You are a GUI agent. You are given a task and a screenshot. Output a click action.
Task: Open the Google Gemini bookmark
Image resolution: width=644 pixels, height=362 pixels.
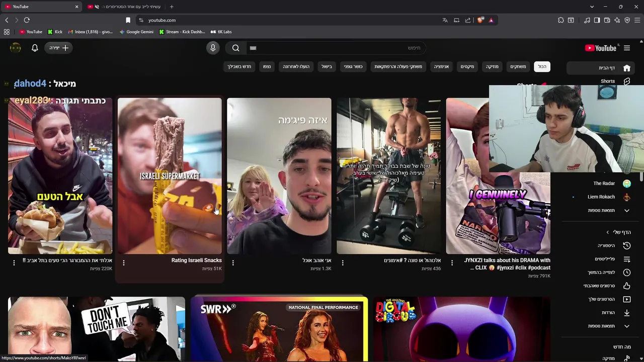[x=136, y=32]
